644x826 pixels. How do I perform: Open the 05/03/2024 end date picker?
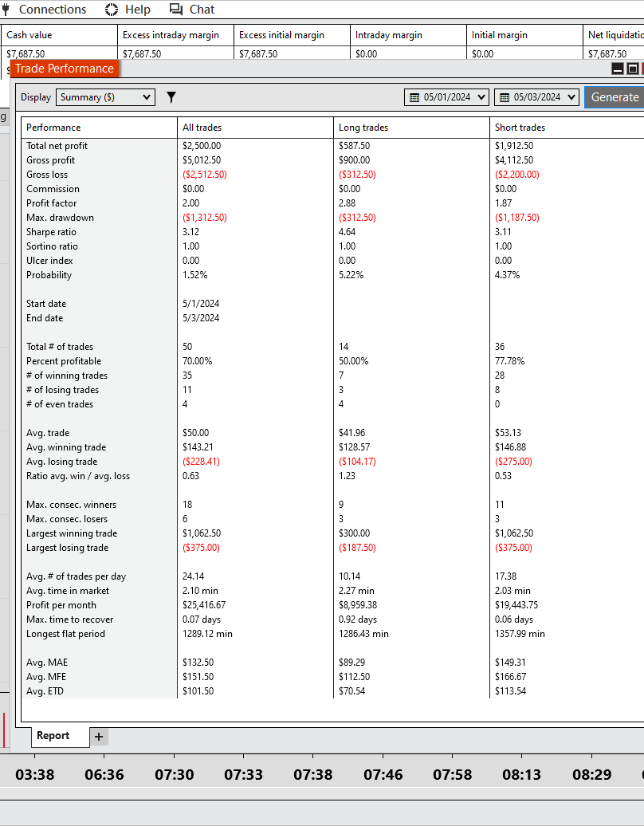pyautogui.click(x=536, y=97)
